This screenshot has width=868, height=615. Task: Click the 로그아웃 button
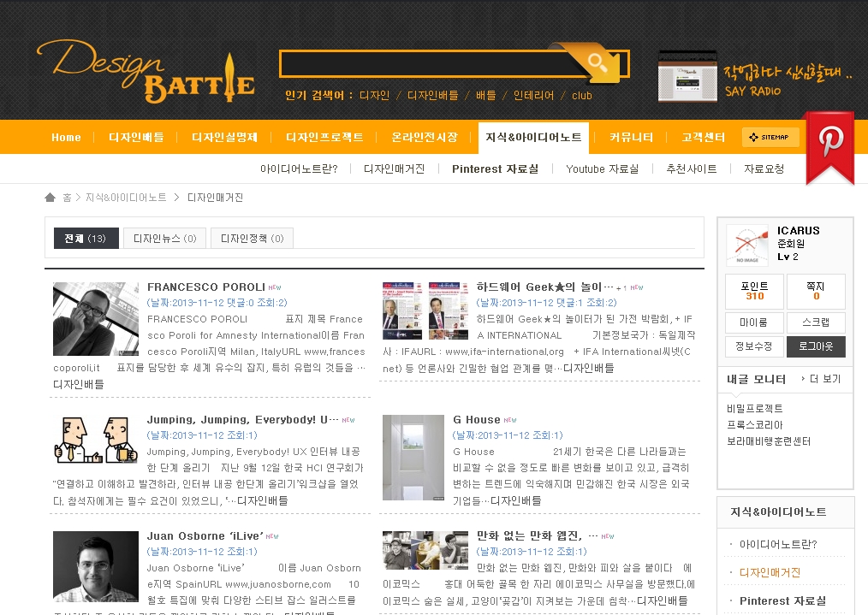point(815,346)
